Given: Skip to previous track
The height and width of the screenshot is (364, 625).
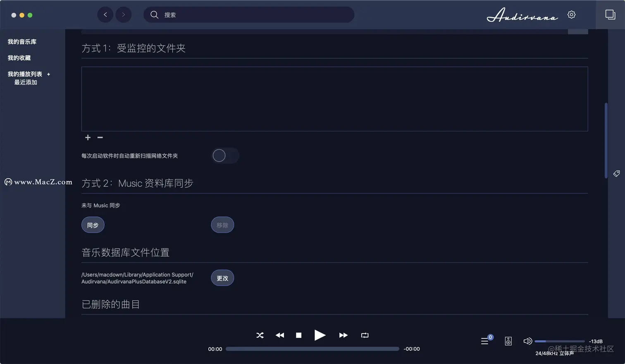Looking at the screenshot, I should 280,335.
